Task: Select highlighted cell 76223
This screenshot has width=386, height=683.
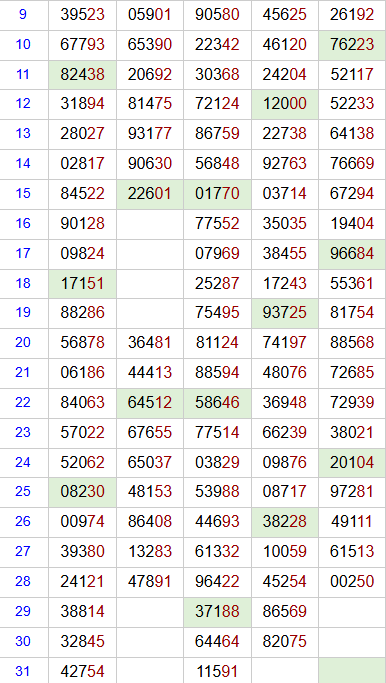Action: [x=352, y=44]
